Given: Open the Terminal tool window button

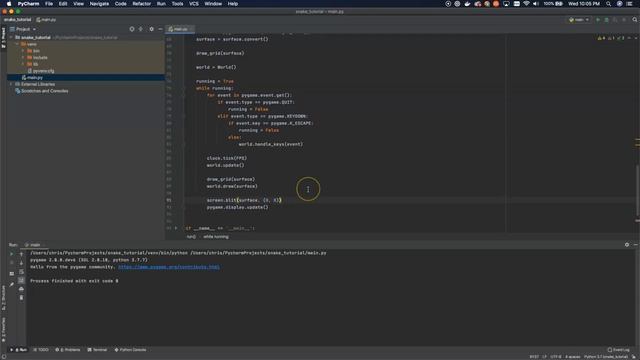Looking at the screenshot, I should pyautogui.click(x=97, y=350).
